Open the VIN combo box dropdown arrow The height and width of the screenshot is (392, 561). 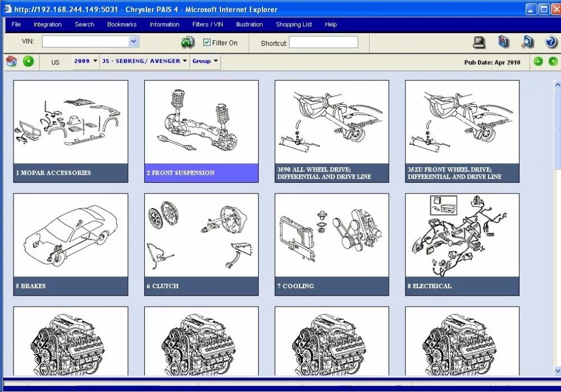pyautogui.click(x=134, y=41)
